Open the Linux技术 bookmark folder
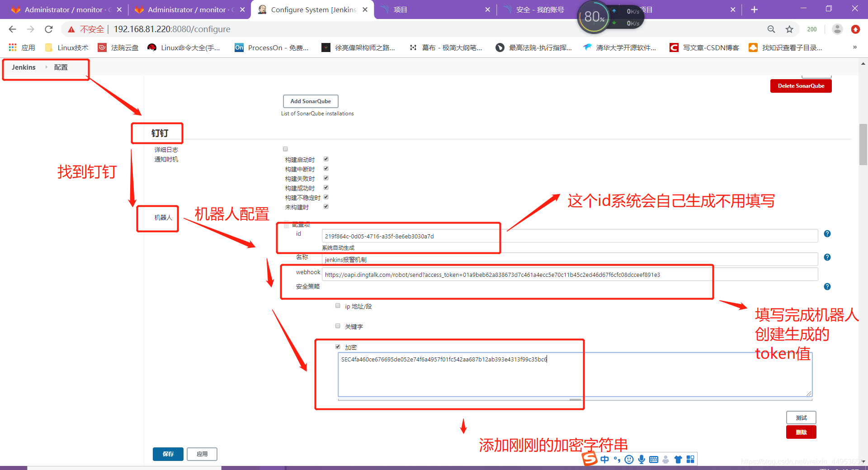This screenshot has height=470, width=868. (x=67, y=47)
